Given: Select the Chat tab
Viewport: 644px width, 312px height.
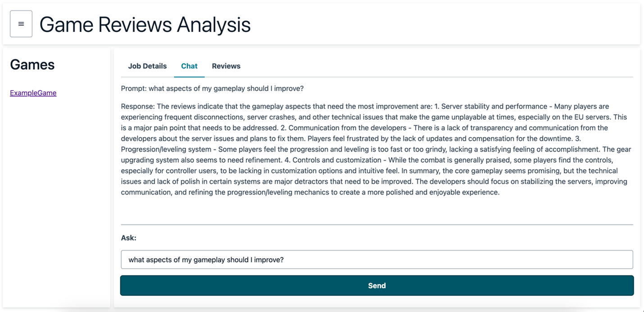Looking at the screenshot, I should click(x=189, y=66).
